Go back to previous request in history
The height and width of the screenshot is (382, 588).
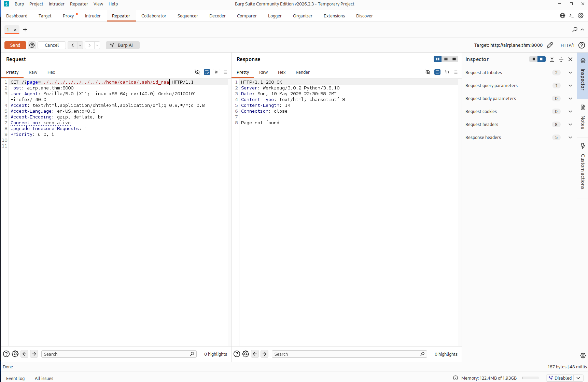72,45
